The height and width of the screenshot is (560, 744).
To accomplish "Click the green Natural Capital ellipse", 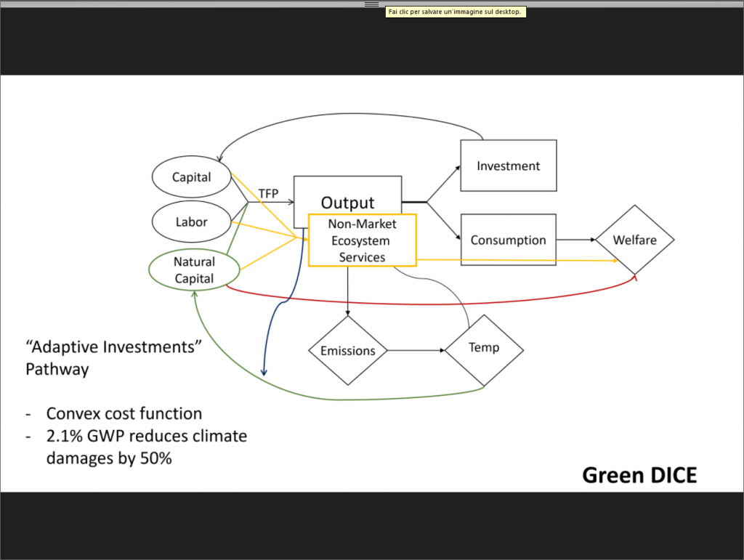I will coord(194,269).
